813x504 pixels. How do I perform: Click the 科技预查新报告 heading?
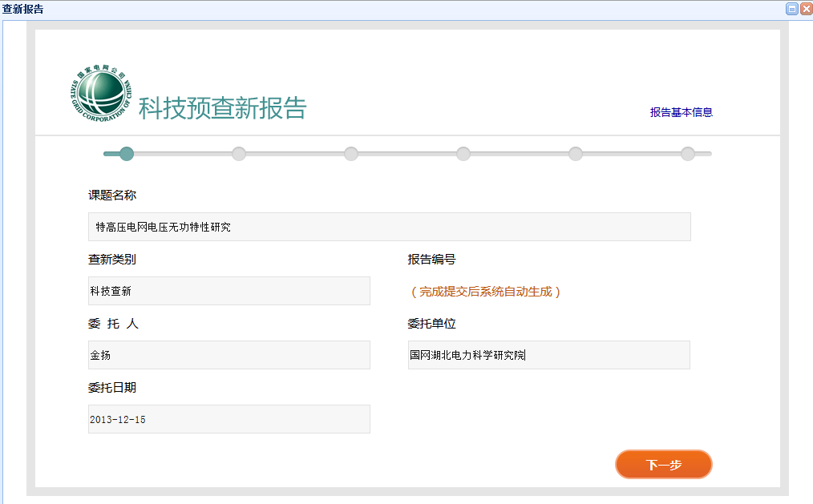(x=222, y=108)
